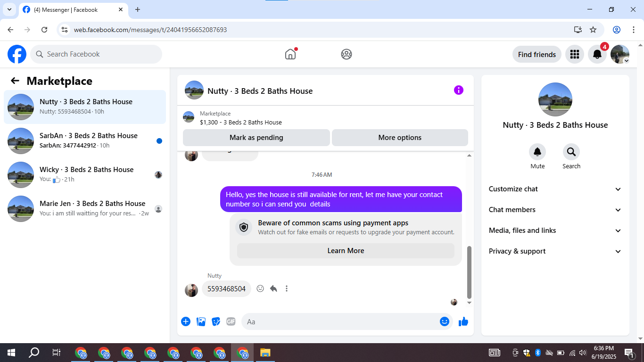Open the Friends icon in top navigation
The width and height of the screenshot is (644, 362).
click(347, 54)
